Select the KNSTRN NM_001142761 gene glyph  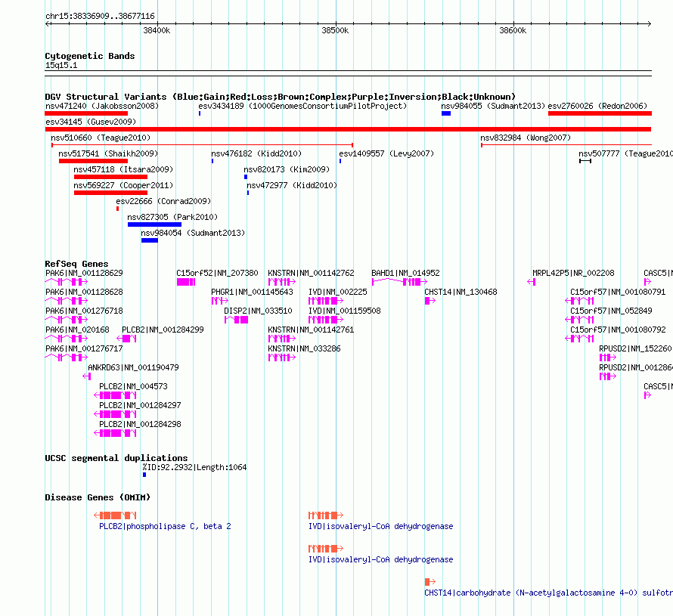click(x=282, y=339)
